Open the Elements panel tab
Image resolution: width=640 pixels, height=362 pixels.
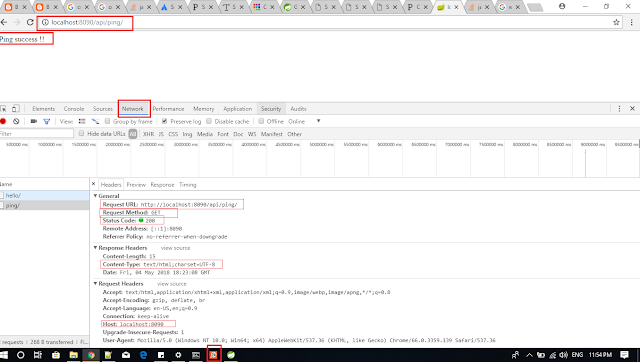pyautogui.click(x=43, y=109)
